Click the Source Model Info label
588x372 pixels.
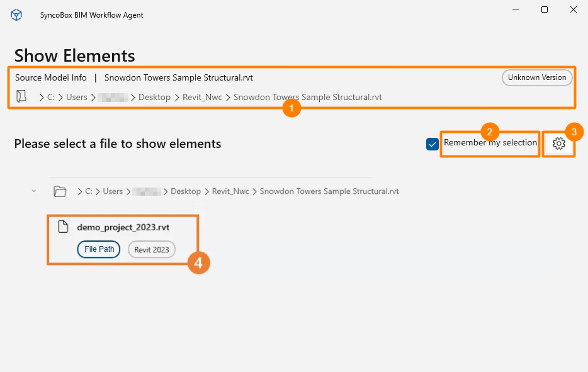[x=50, y=77]
